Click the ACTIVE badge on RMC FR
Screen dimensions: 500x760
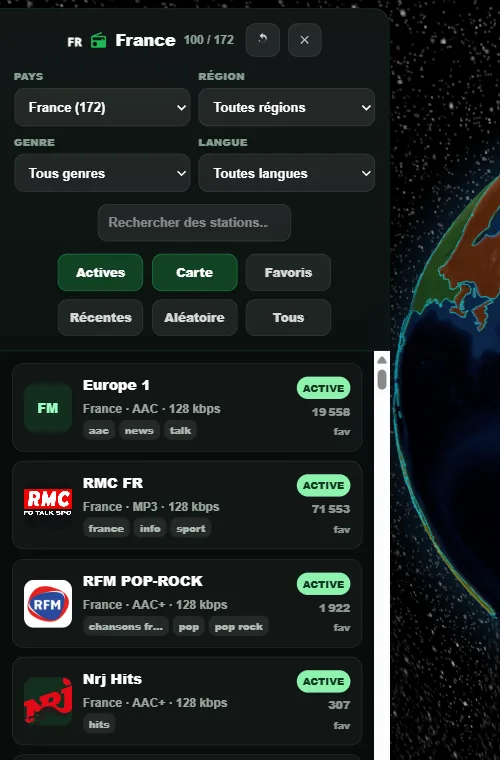coord(324,485)
